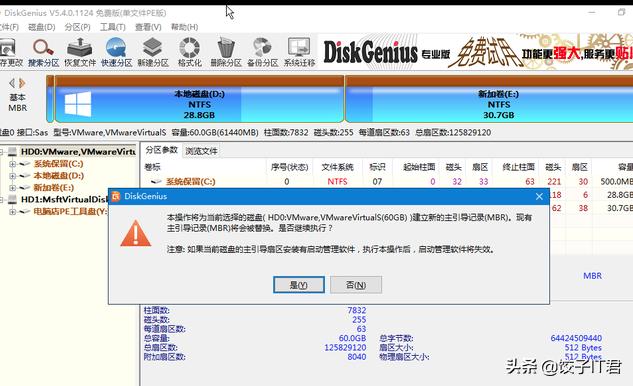Decline with the 否(N) button
This screenshot has height=386, width=633.
356,285
